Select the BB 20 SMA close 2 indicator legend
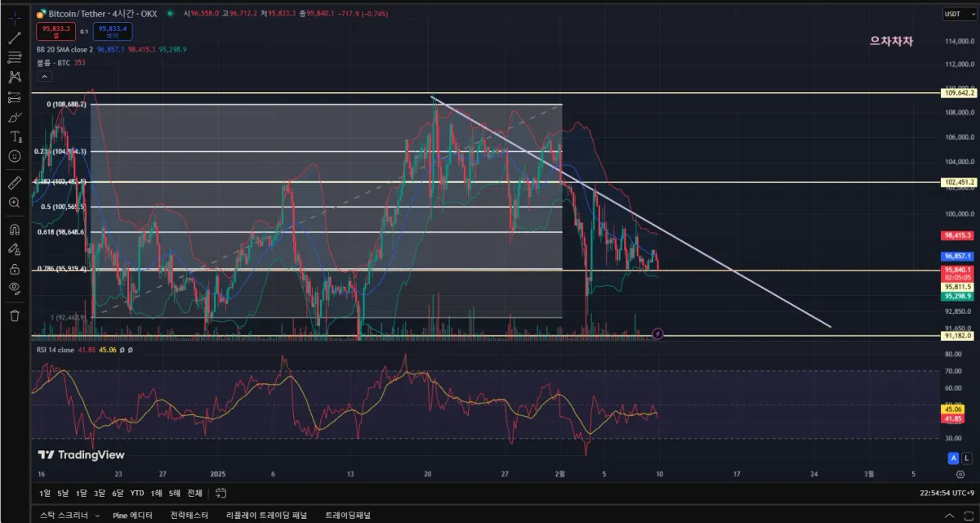Screen dimensions: 980x523 pyautogui.click(x=65, y=50)
